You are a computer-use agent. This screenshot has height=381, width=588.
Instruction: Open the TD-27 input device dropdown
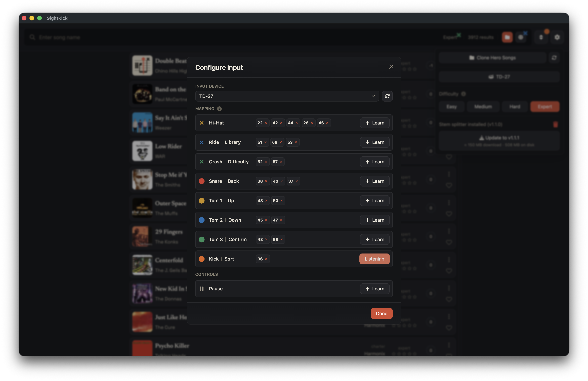(x=287, y=96)
